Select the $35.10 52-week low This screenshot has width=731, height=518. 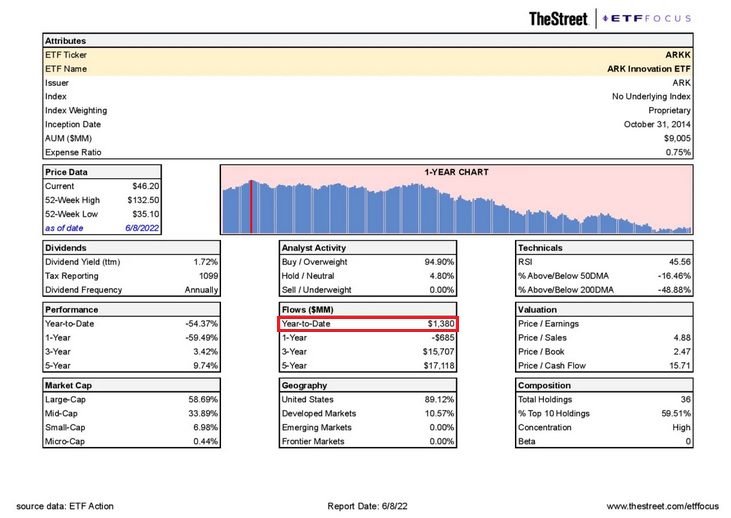click(x=145, y=214)
